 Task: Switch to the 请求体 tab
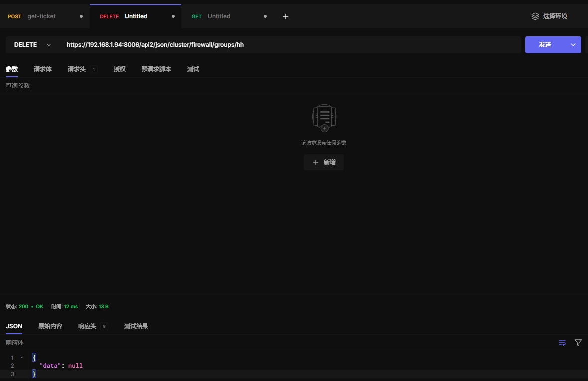(x=43, y=69)
